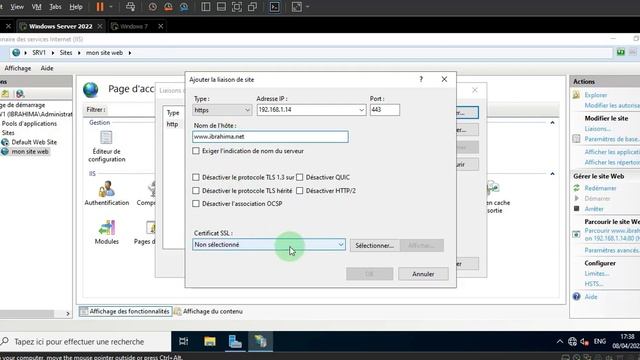Open the IIS Affichage menu

[18, 68]
